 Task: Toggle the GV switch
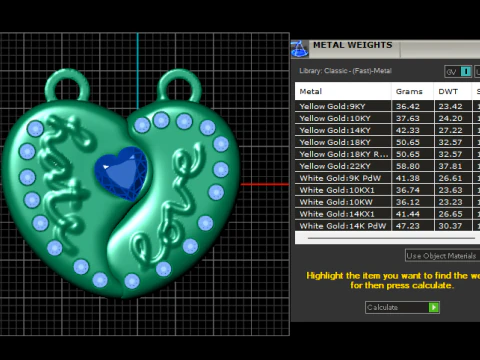coord(459,72)
